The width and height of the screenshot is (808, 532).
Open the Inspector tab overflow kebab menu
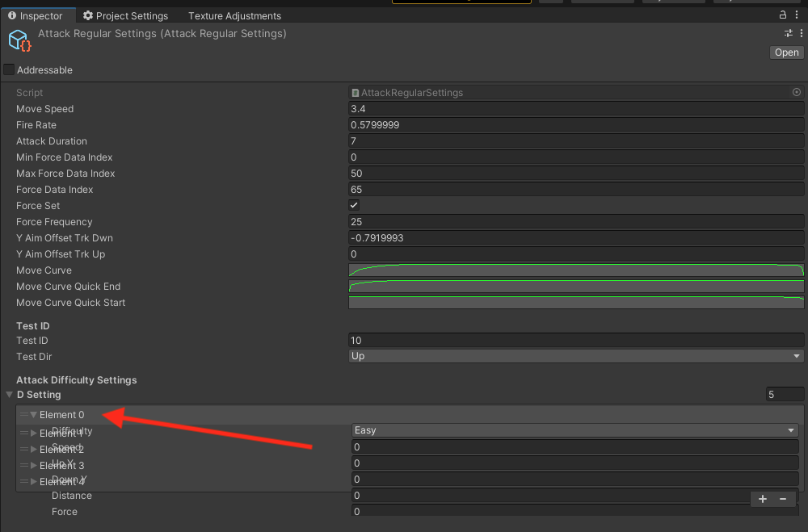coord(797,15)
